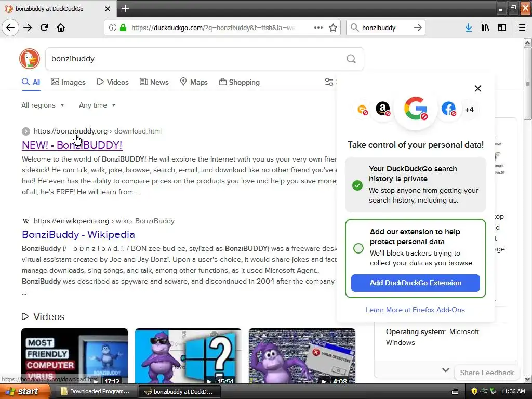Open the BonziBuddy - Wikipedia result
The height and width of the screenshot is (399, 532).
[x=78, y=234]
